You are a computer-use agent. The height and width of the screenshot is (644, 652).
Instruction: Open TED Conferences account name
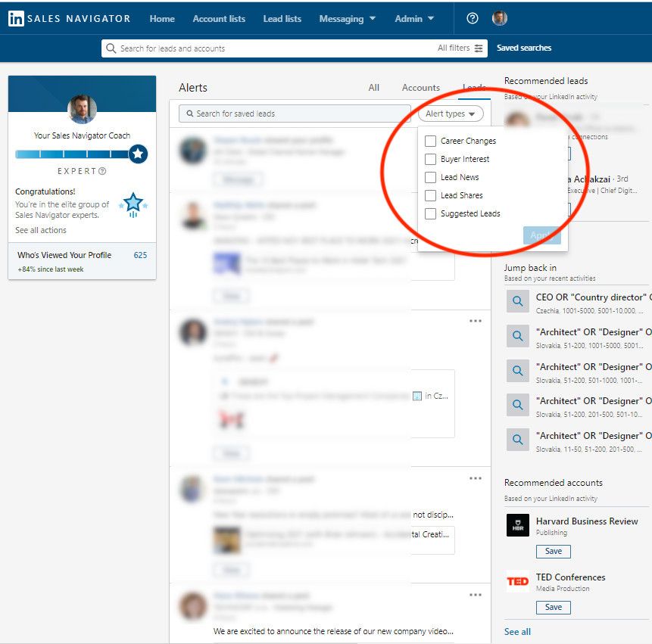pos(570,577)
